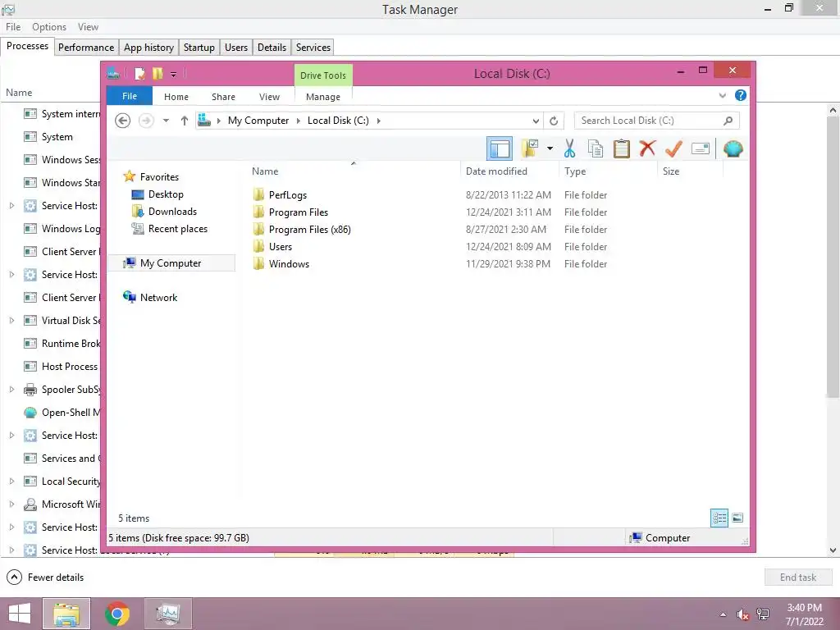Open the File ribbon tab
Screen dimensions: 840x630
pyautogui.click(x=130, y=96)
